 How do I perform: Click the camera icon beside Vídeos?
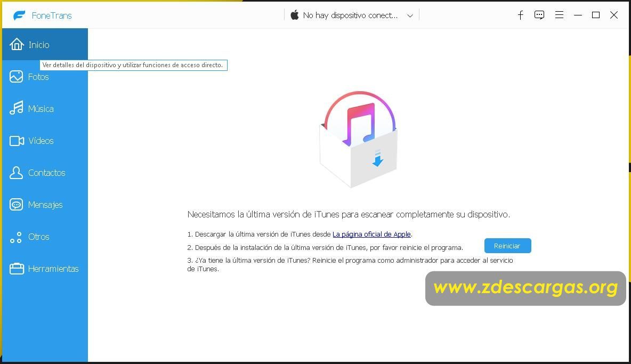coord(17,141)
